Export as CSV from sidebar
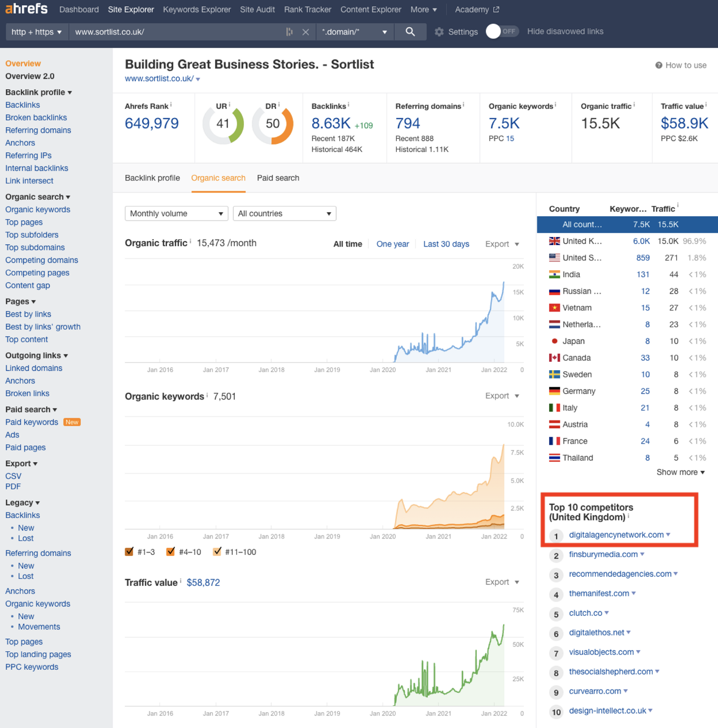 click(14, 476)
